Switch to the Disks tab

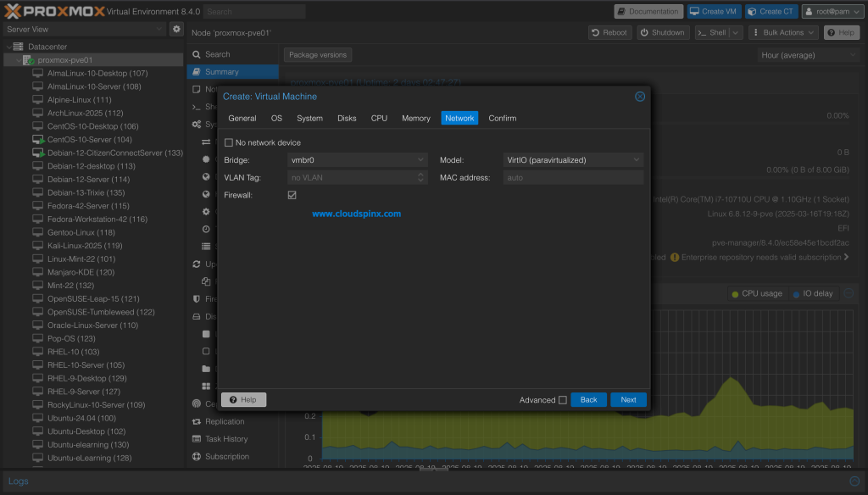(x=347, y=119)
